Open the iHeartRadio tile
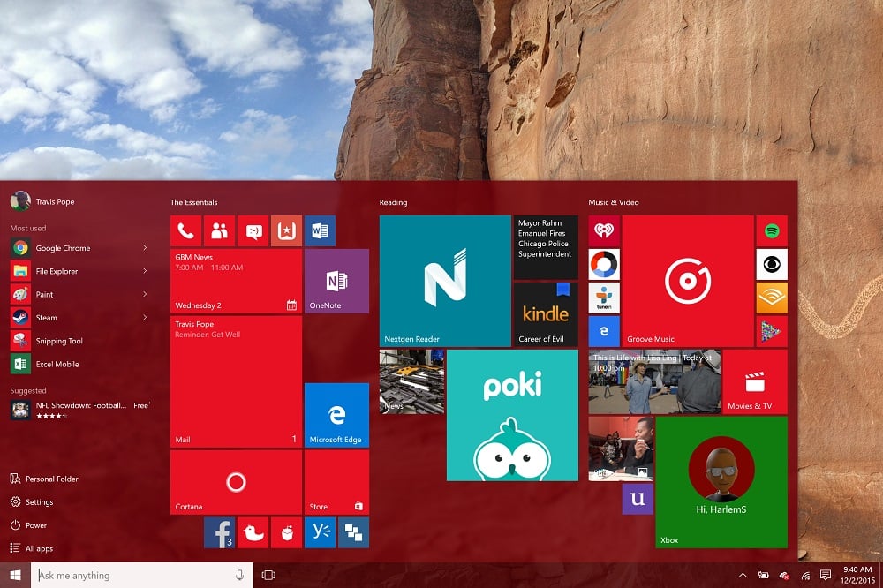This screenshot has width=883, height=588. click(x=604, y=230)
